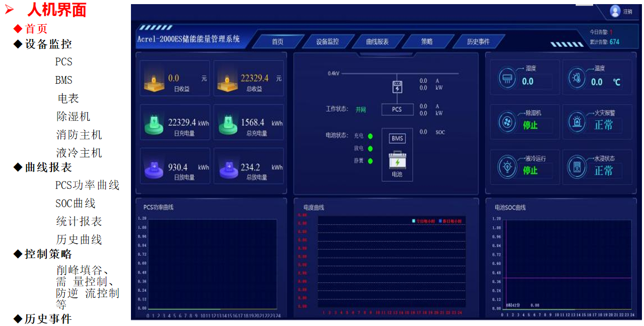Click the 液冷运行 light bulb icon
Screen dimensions: 644x326
click(x=507, y=167)
